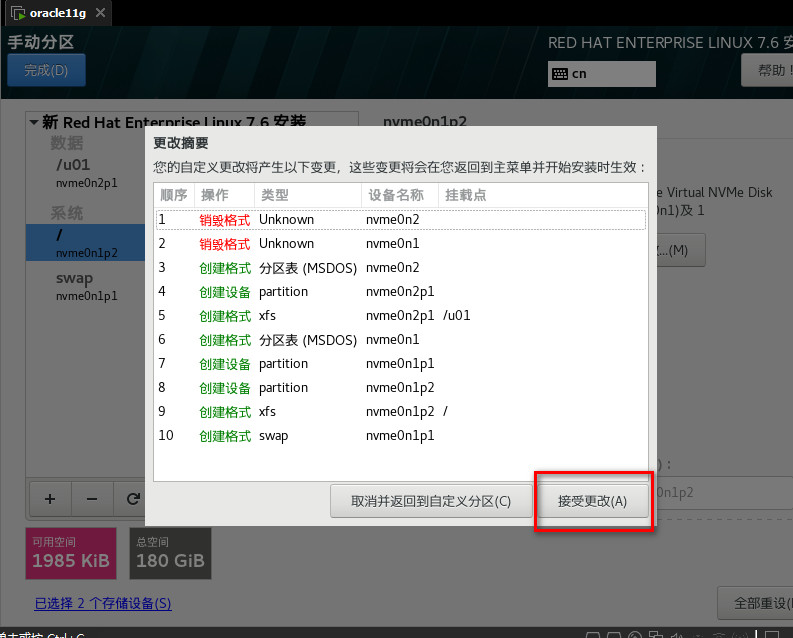The width and height of the screenshot is (793, 638).
Task: Cancel and return via 取消并返回到自定义分区(C)
Action: pyautogui.click(x=430, y=501)
